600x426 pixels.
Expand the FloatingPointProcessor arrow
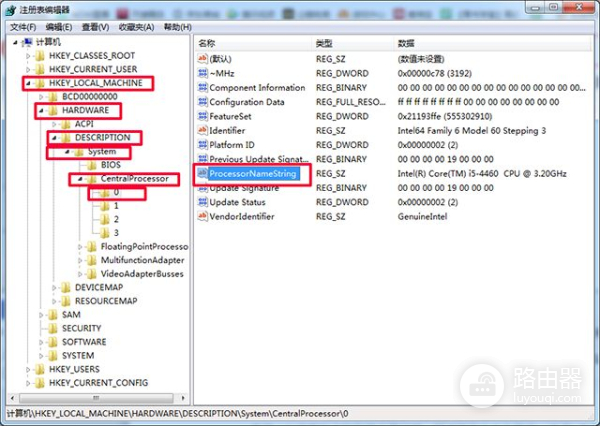(80, 247)
